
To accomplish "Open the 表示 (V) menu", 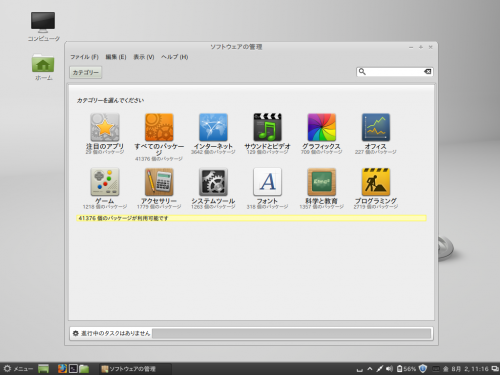I will [x=144, y=57].
